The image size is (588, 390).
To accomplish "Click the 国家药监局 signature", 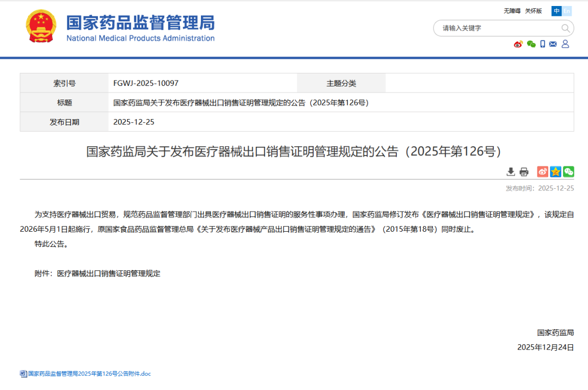I will (x=555, y=333).
